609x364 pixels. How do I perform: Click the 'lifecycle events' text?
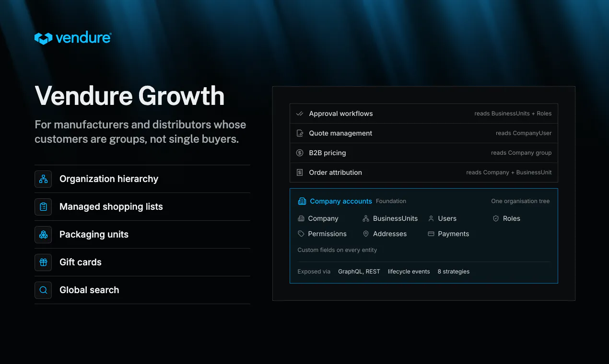(x=409, y=272)
